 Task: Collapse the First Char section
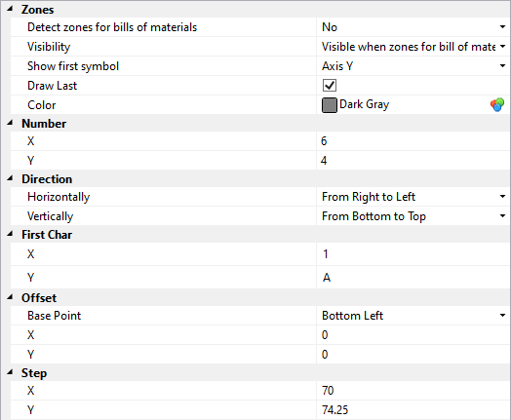10,234
